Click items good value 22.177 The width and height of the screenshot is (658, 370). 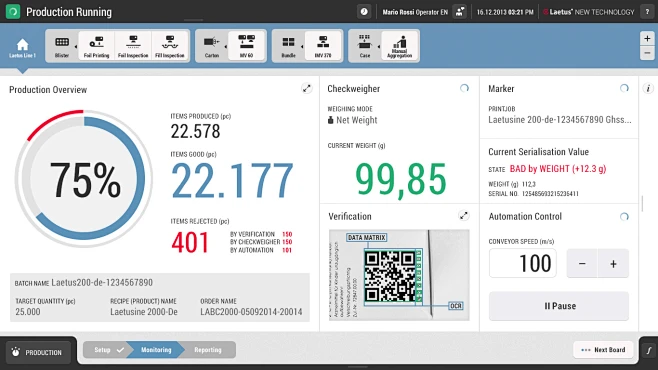point(232,181)
